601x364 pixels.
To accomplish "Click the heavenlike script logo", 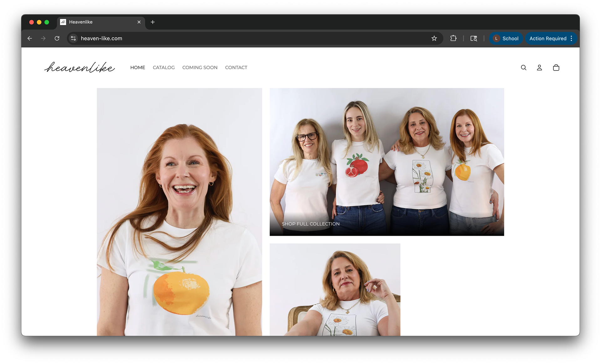I will (x=80, y=67).
